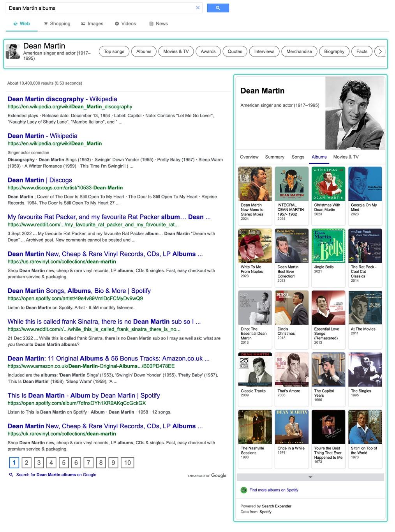The height and width of the screenshot is (532, 395).
Task: Open the Dean Martin | Discogs result
Action: [x=40, y=180]
